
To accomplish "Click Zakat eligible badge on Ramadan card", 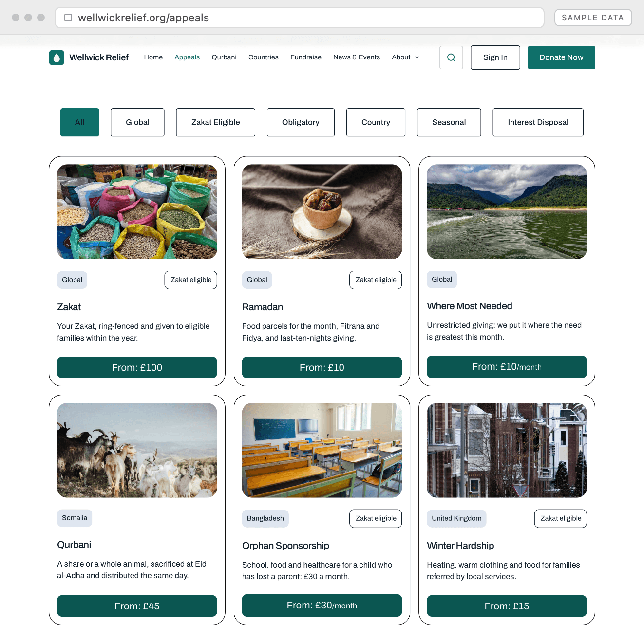I will coord(376,280).
